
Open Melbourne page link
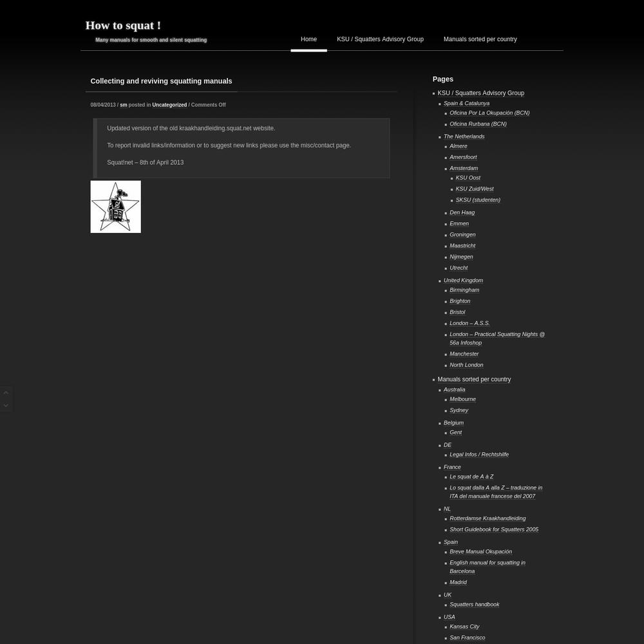pyautogui.click(x=462, y=399)
